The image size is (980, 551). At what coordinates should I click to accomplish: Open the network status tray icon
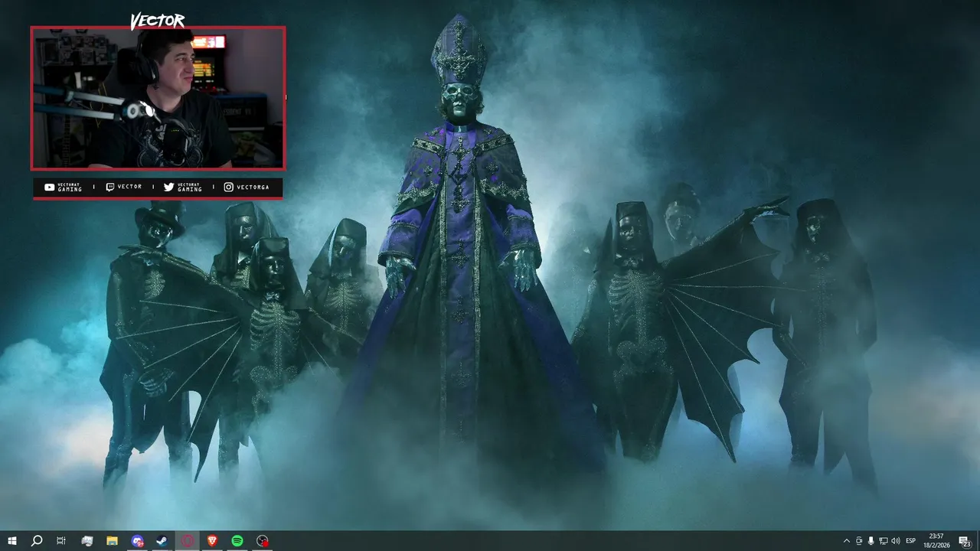(x=884, y=541)
